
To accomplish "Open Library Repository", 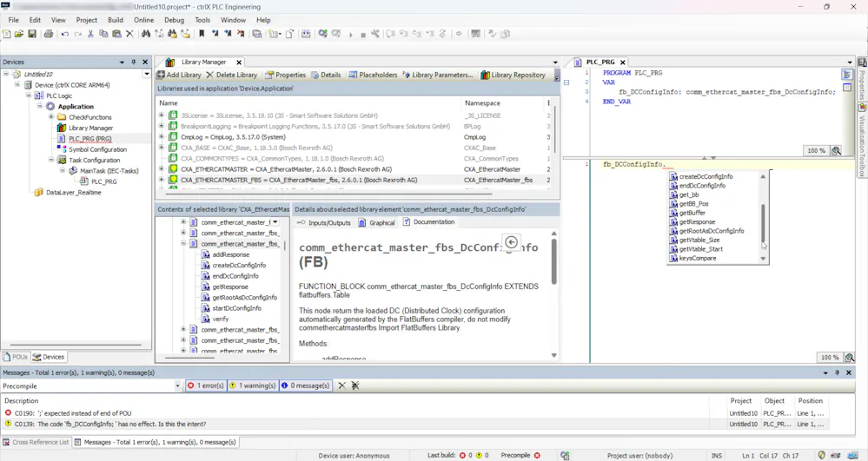I will (x=514, y=75).
